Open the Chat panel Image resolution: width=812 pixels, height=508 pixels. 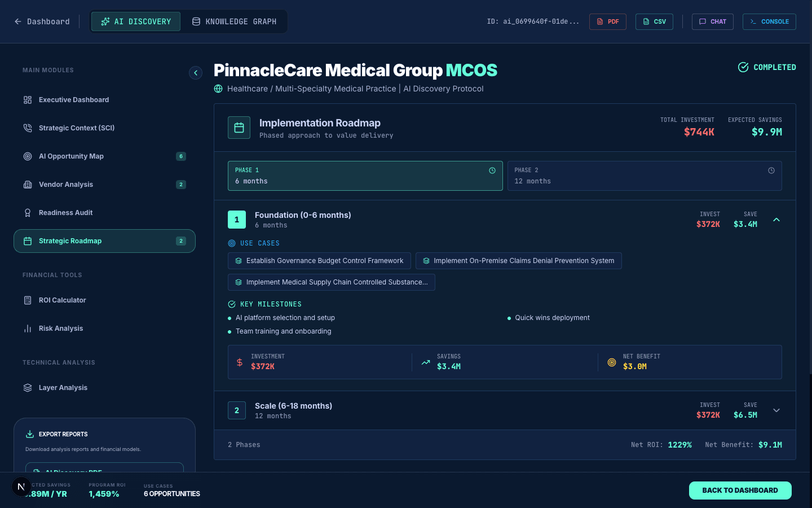(x=713, y=21)
